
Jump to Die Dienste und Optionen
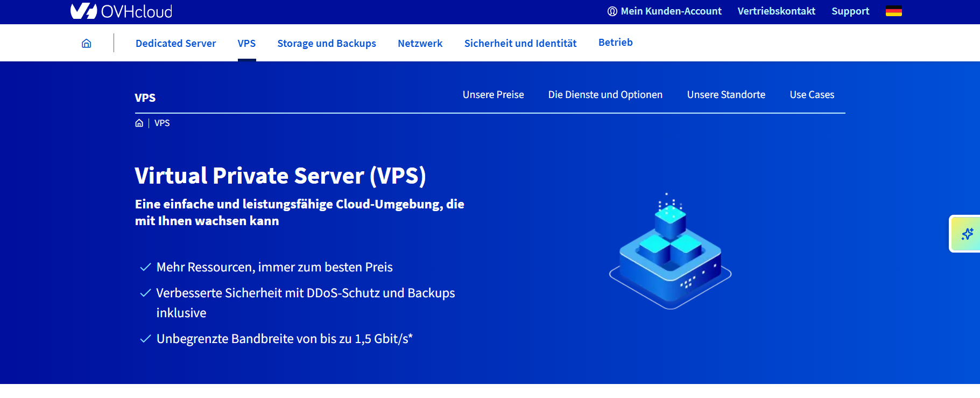pyautogui.click(x=605, y=95)
